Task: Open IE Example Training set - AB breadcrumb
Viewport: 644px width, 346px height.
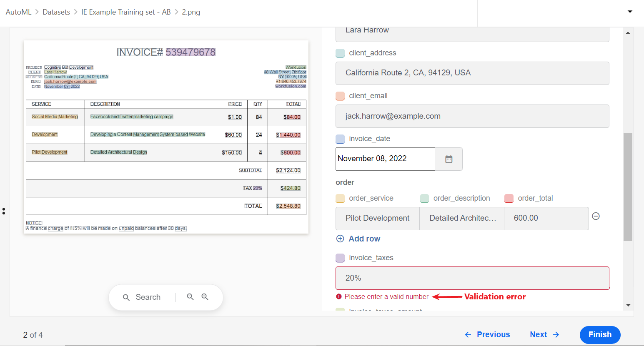Action: 126,12
